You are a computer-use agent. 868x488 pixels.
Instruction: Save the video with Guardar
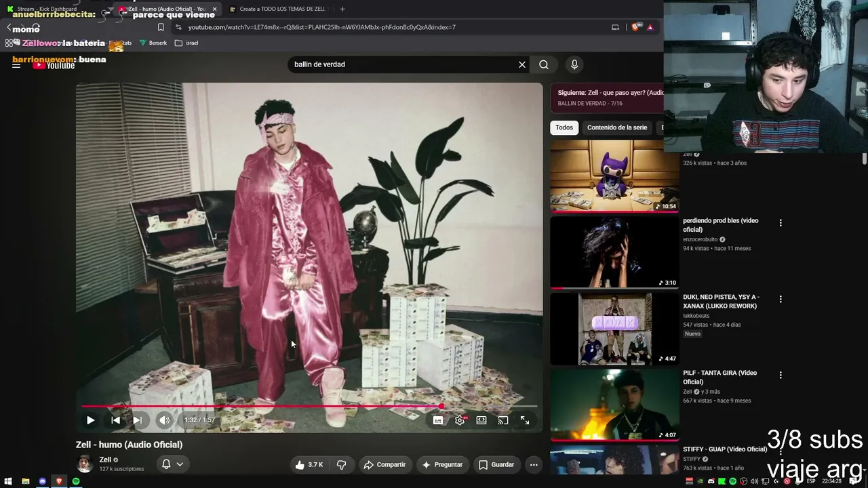coord(496,465)
